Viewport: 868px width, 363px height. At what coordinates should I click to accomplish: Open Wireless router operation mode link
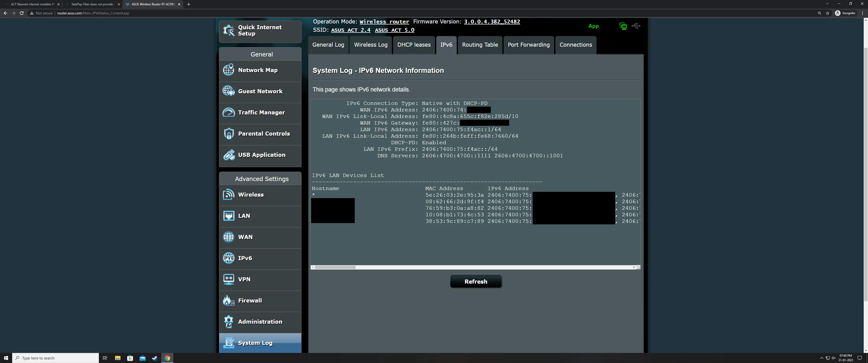click(x=384, y=21)
